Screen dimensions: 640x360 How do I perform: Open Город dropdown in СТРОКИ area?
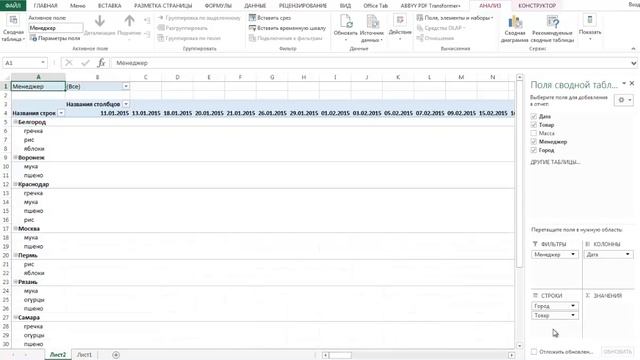point(573,306)
